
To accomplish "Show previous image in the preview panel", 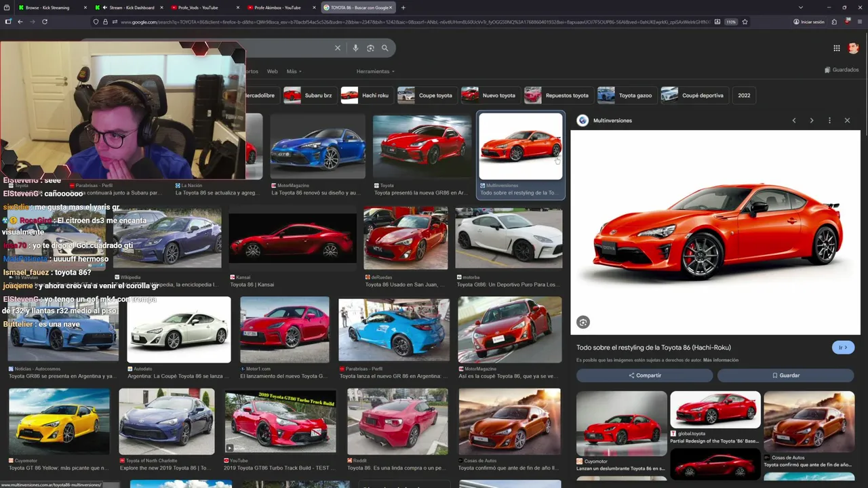I will click(x=794, y=121).
